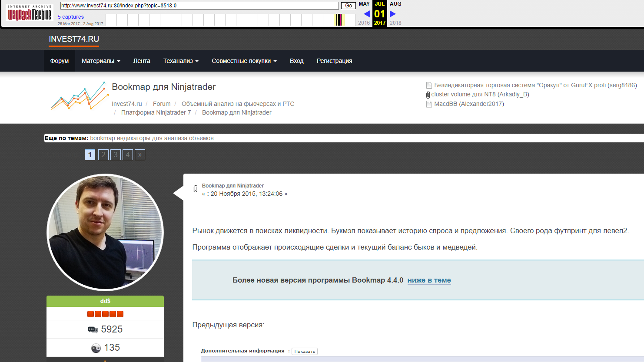Screen dimensions: 644x362
Task: Click the Wayback URL input field
Action: [x=199, y=6]
